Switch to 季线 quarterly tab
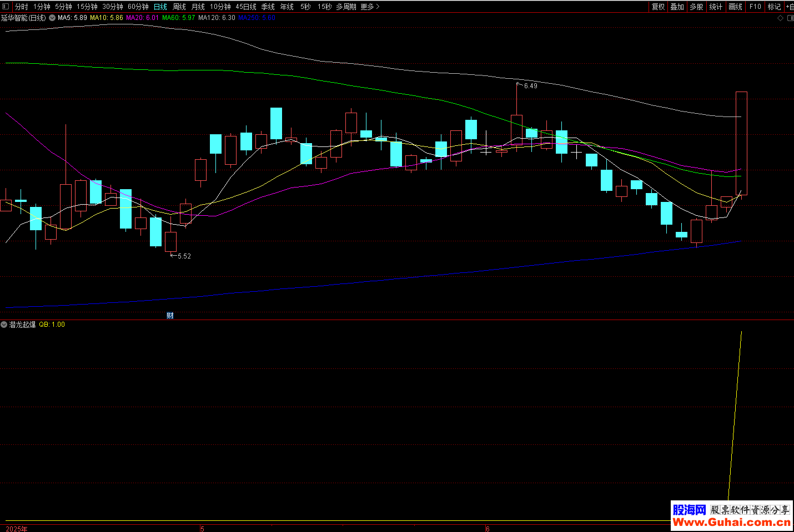The width and height of the screenshot is (794, 532). click(268, 7)
